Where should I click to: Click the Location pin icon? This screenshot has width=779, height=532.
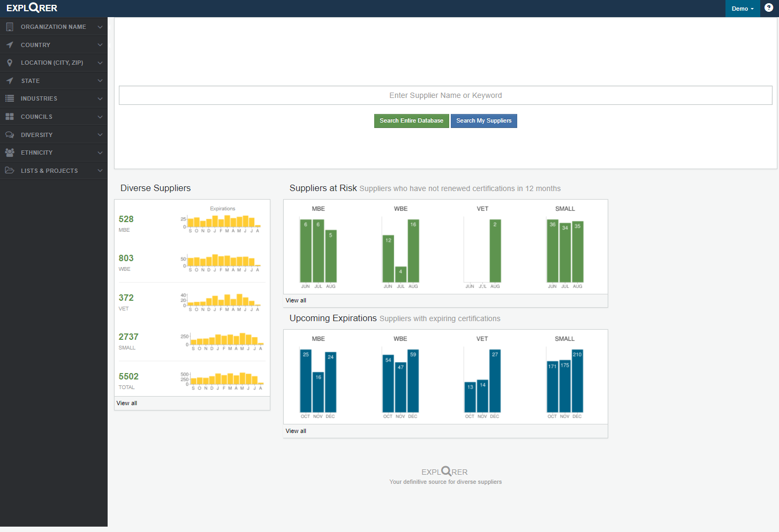pyautogui.click(x=10, y=63)
